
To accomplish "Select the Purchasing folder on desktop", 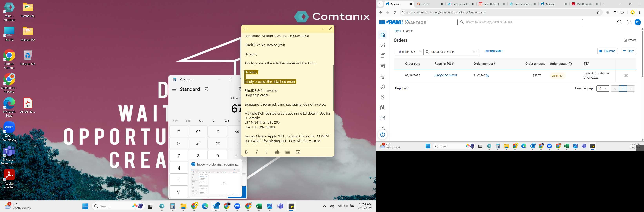I will coord(28,10).
